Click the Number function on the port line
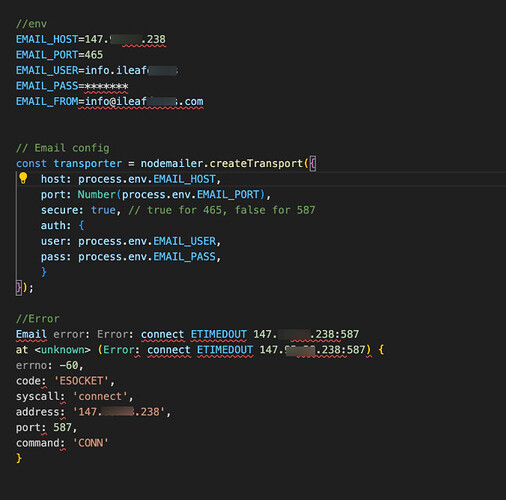The image size is (506, 500). (x=96, y=195)
